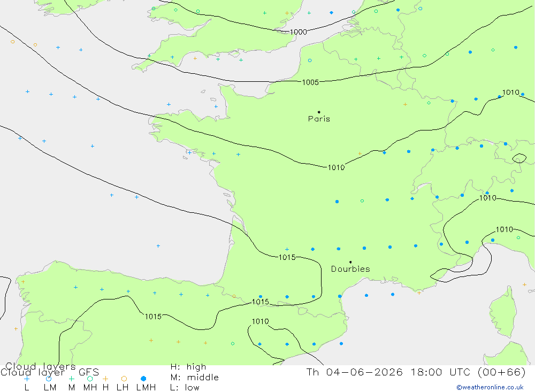
Task: Click the green plus middle-cloud legend symbol
Action: point(71,379)
